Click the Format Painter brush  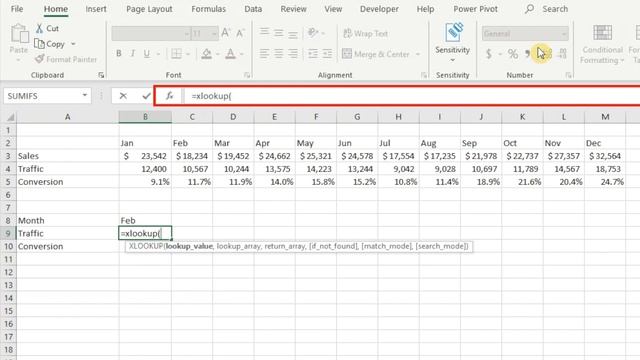pos(39,59)
